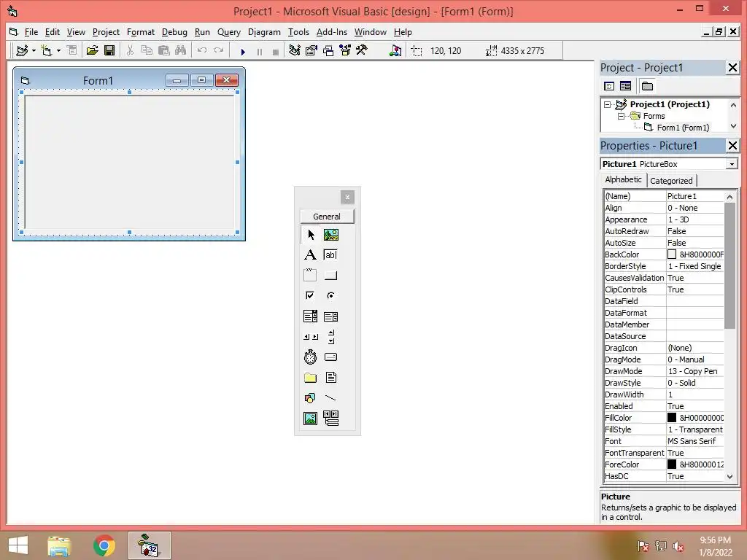Select the DriveListBox control tool

[x=331, y=357]
